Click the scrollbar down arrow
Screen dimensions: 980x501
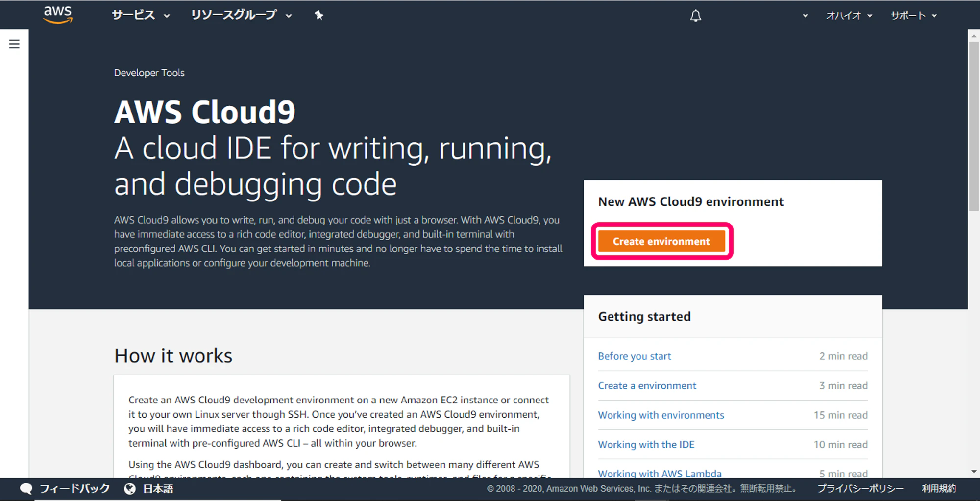[x=974, y=472]
